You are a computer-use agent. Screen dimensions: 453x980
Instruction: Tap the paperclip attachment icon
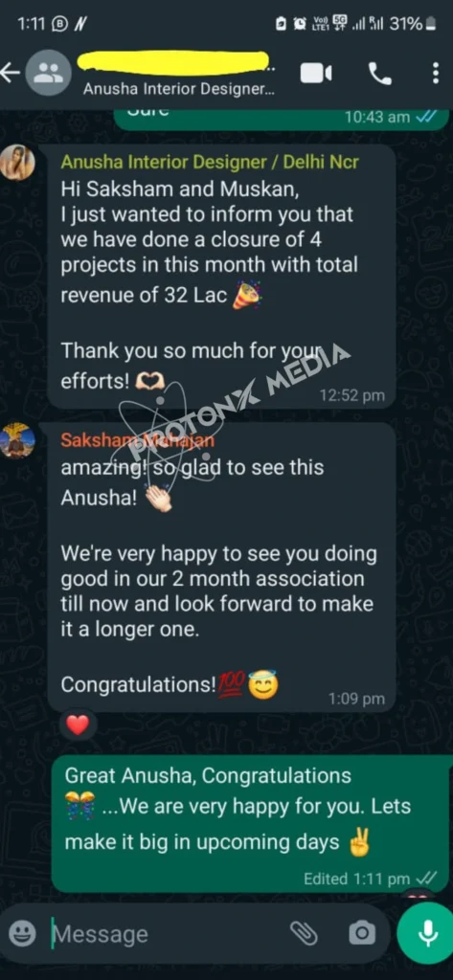305,934
